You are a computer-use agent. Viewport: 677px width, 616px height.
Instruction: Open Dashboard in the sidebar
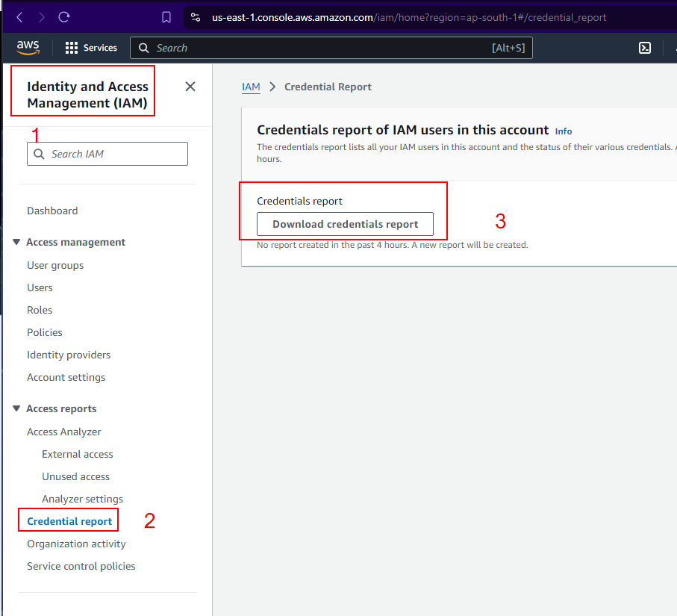click(x=52, y=211)
